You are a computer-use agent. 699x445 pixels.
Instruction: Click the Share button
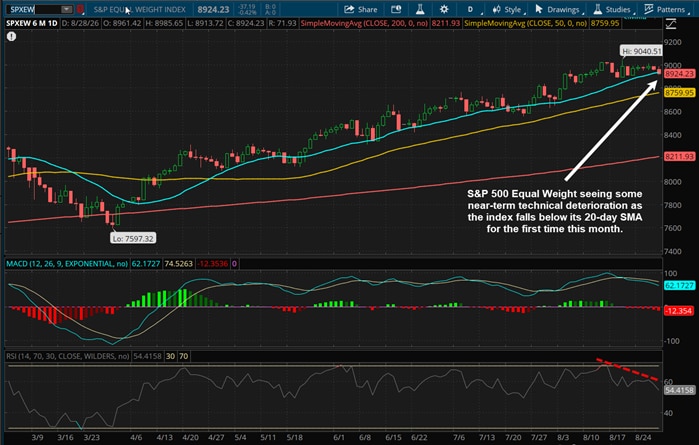pos(361,9)
